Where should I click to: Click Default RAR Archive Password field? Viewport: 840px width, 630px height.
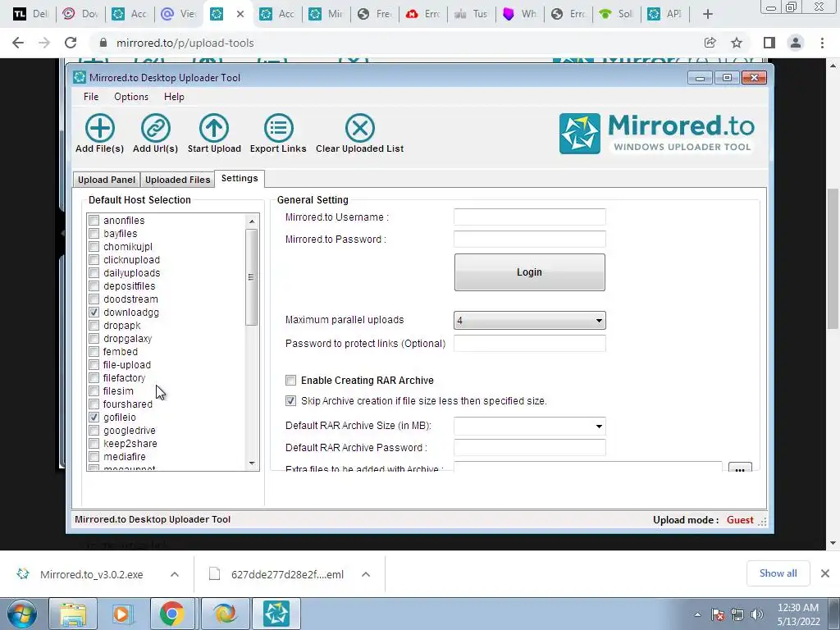[x=529, y=448]
